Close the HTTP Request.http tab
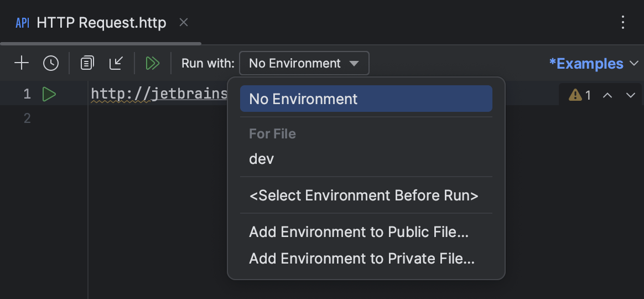 coord(184,22)
